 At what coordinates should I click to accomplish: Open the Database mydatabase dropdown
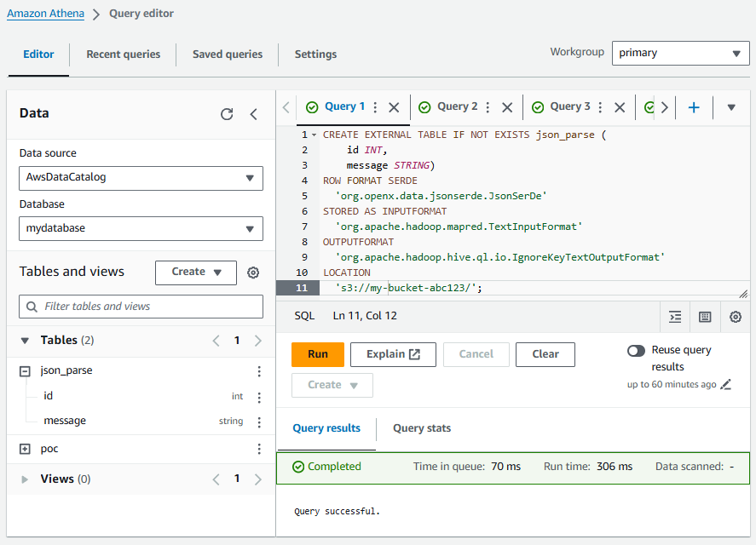[141, 228]
